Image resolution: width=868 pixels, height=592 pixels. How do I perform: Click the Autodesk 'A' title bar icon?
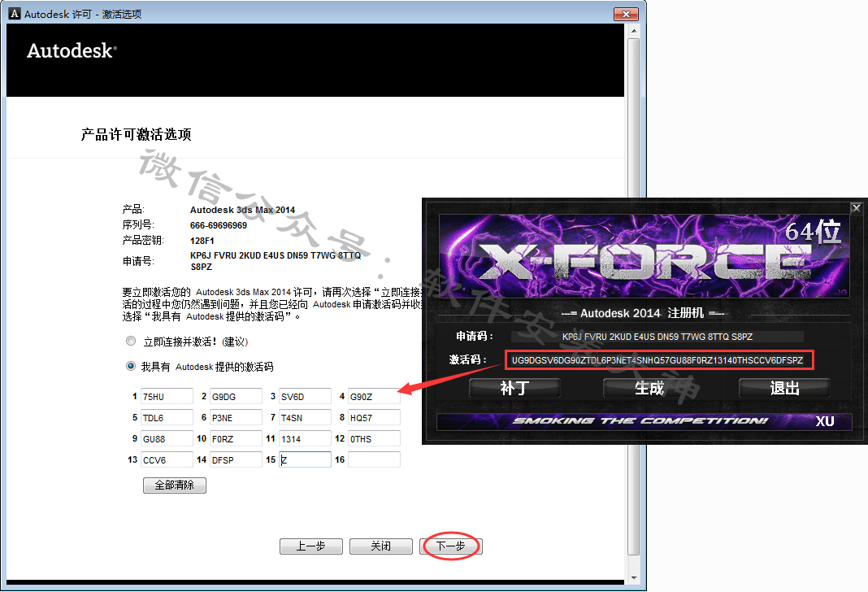15,14
